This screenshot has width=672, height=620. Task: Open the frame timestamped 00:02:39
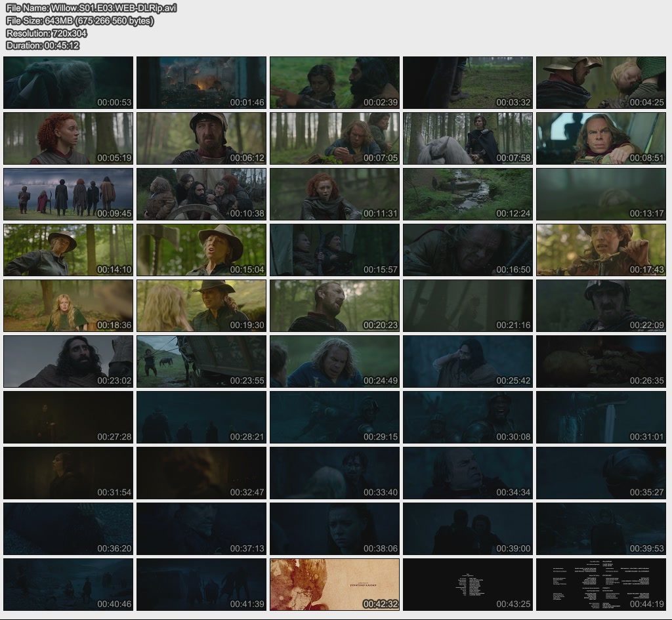click(335, 83)
